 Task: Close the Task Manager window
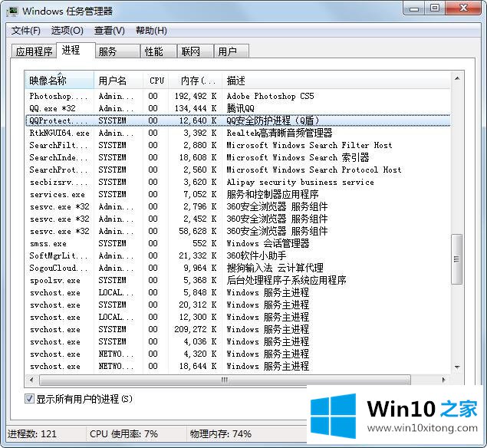(464, 8)
